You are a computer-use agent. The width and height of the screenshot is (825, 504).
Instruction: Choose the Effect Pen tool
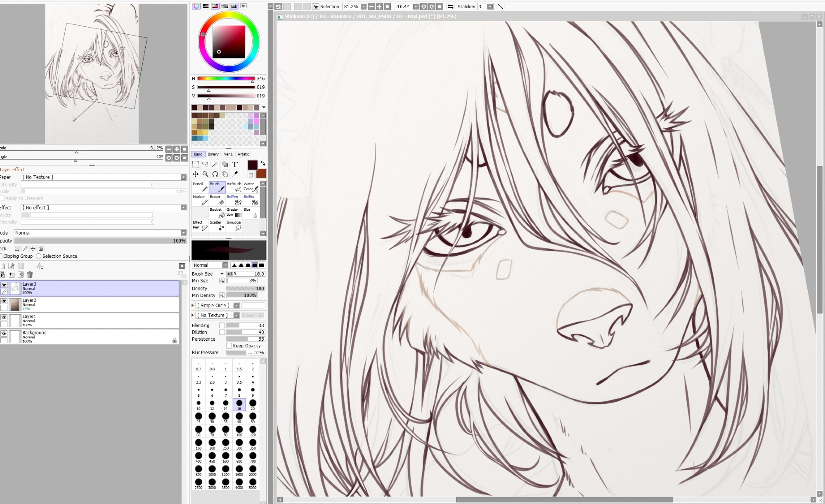click(x=200, y=226)
